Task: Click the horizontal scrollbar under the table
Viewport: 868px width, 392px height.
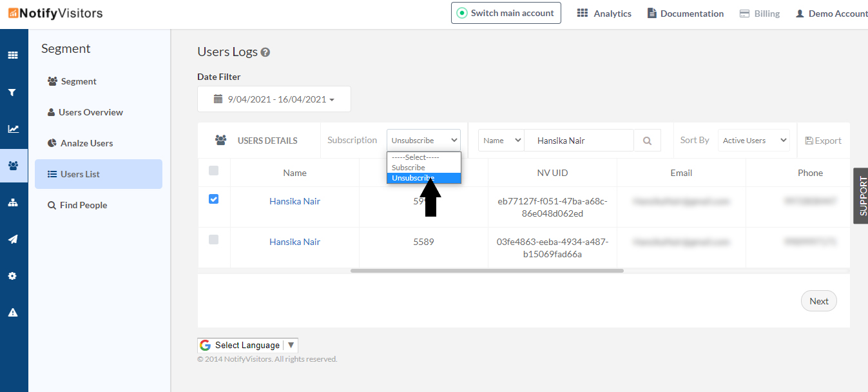Action: click(x=487, y=271)
